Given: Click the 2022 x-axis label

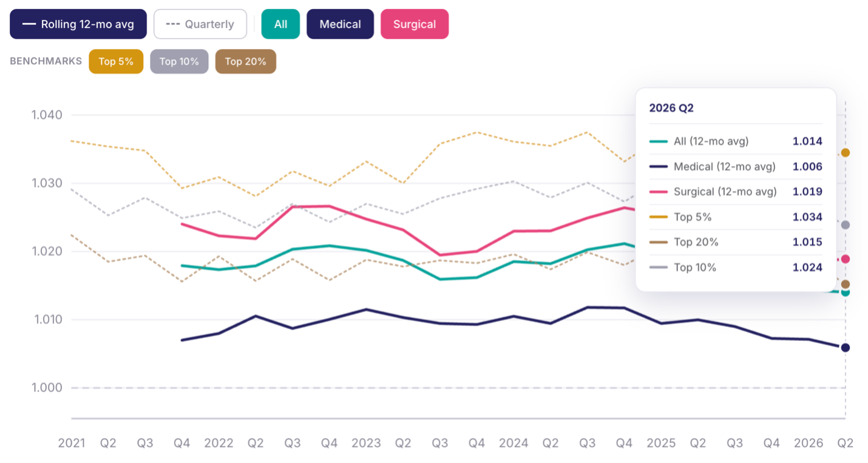Looking at the screenshot, I should [219, 443].
